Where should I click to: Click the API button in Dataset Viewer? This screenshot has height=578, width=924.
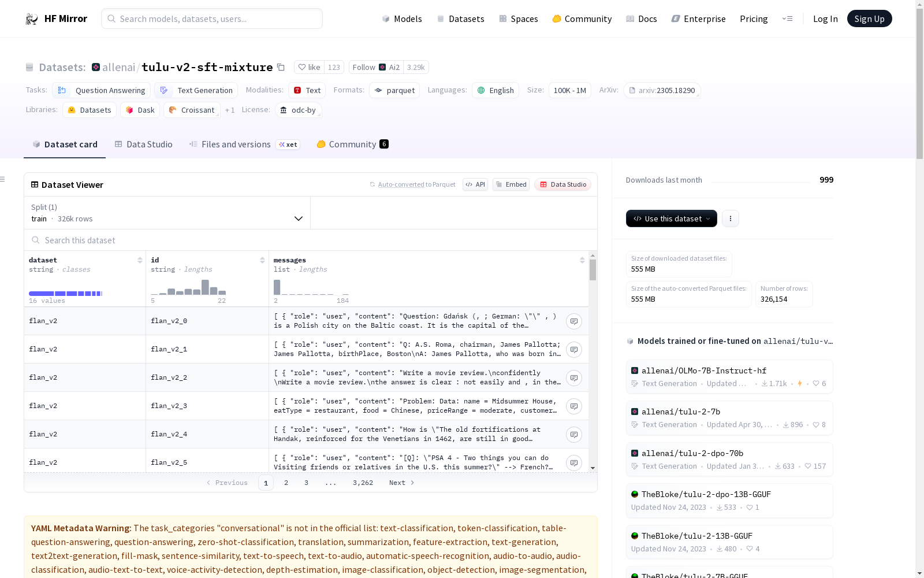click(475, 184)
